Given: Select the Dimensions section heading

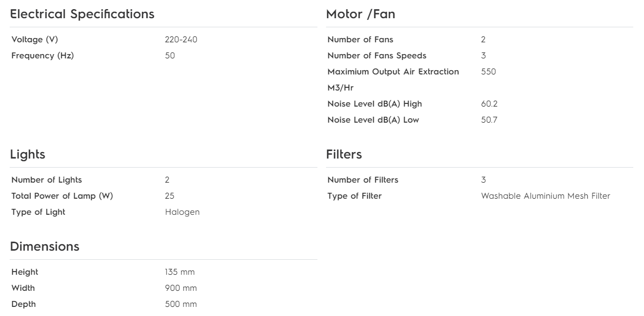Looking at the screenshot, I should [45, 246].
